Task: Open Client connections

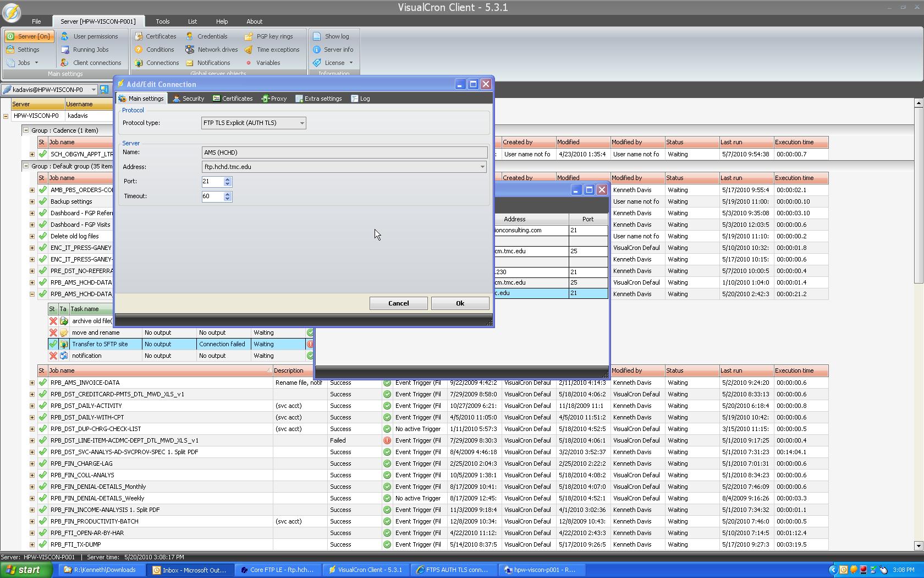Action: [91, 63]
